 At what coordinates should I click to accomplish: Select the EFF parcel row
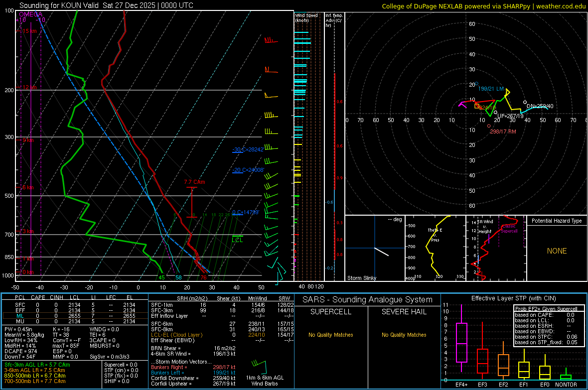(x=75, y=310)
